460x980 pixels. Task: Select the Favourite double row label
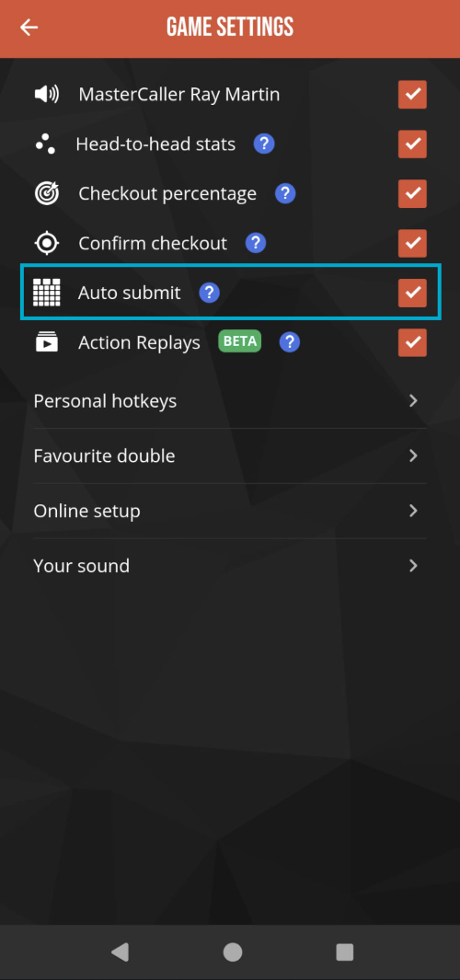pos(104,455)
